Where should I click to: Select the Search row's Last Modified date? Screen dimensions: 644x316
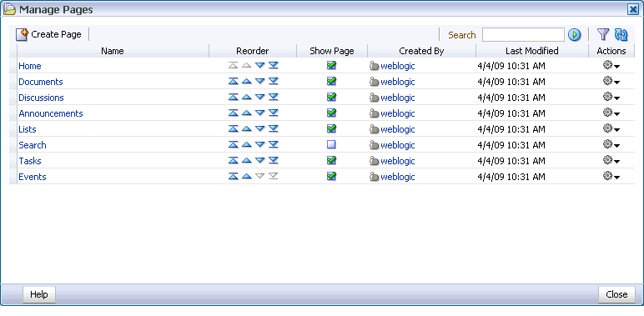(x=511, y=145)
